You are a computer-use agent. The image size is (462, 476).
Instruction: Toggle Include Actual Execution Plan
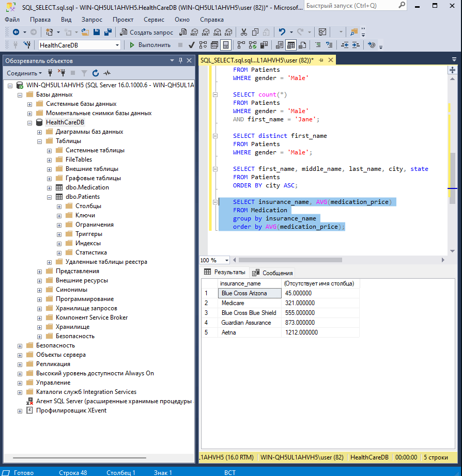(241, 45)
